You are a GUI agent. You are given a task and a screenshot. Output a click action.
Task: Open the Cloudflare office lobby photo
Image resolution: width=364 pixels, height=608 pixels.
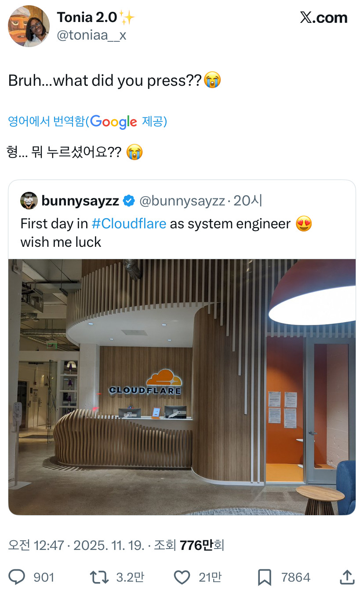pyautogui.click(x=182, y=387)
